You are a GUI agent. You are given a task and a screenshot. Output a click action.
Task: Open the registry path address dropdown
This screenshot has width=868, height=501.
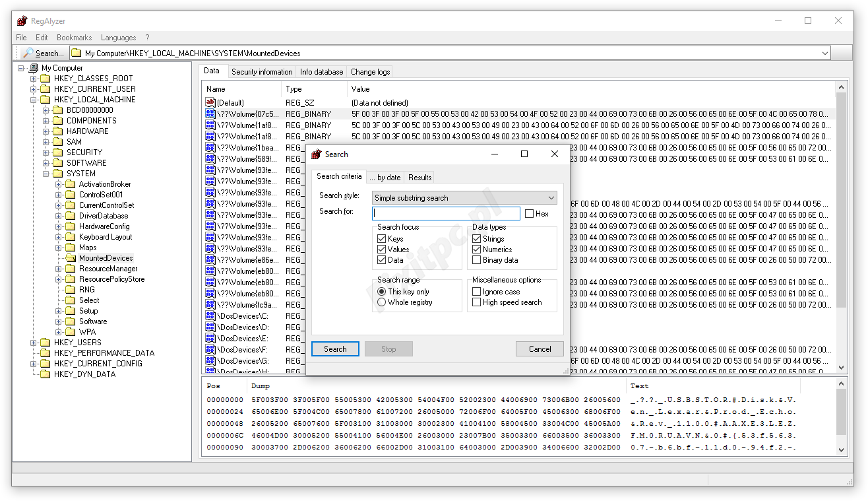(825, 53)
